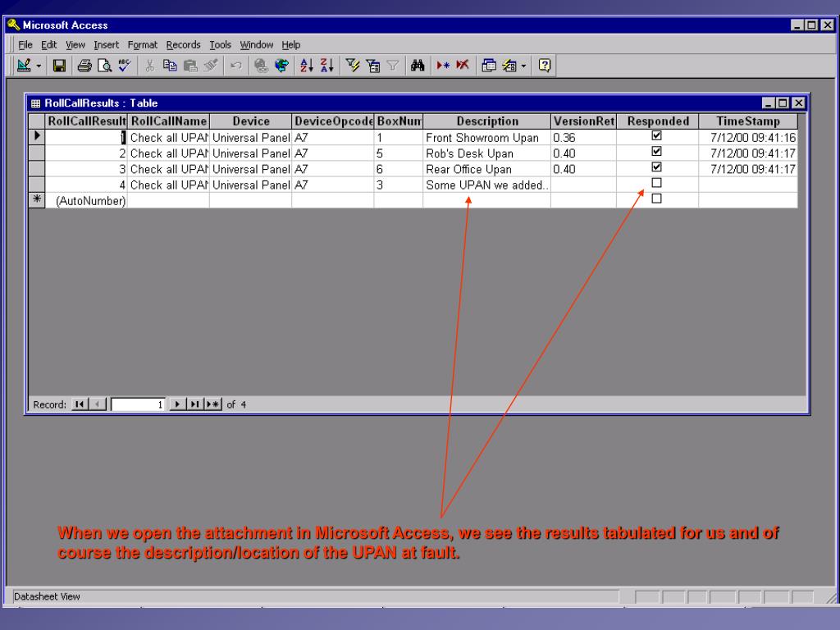Open the Window menu
Screen dimensions: 840x630
click(257, 45)
